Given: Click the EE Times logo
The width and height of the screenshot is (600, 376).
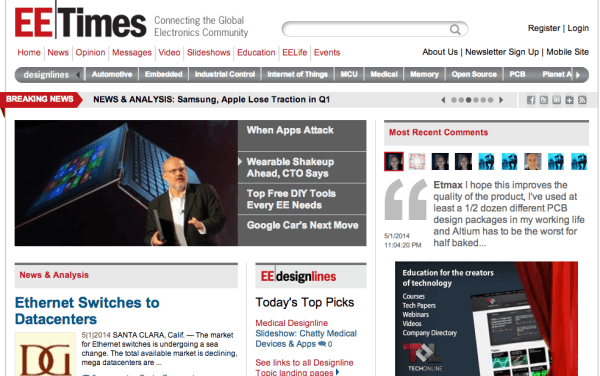Looking at the screenshot, I should 80,23.
